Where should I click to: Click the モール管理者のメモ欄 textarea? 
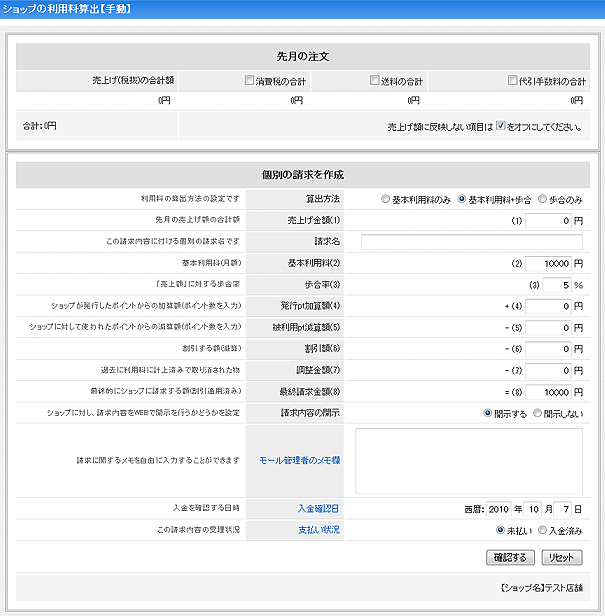(468, 461)
